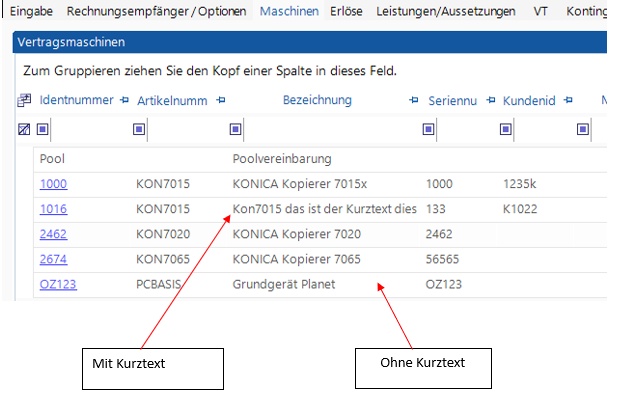The height and width of the screenshot is (408, 622).
Task: Open filter operator for Bezeichnung column
Action: coord(235,129)
